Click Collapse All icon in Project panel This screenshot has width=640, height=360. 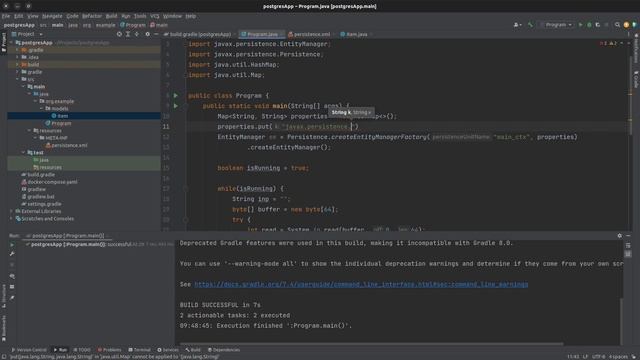click(137, 34)
